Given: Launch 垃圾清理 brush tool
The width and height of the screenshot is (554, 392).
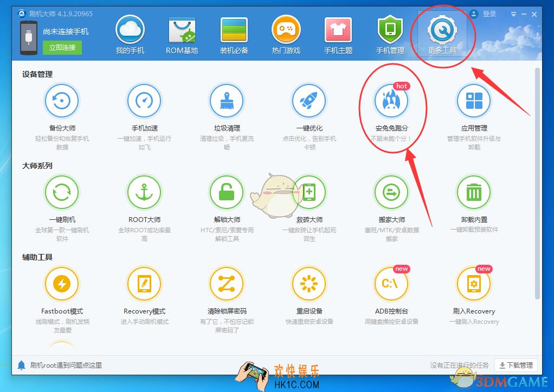Looking at the screenshot, I should 227,101.
